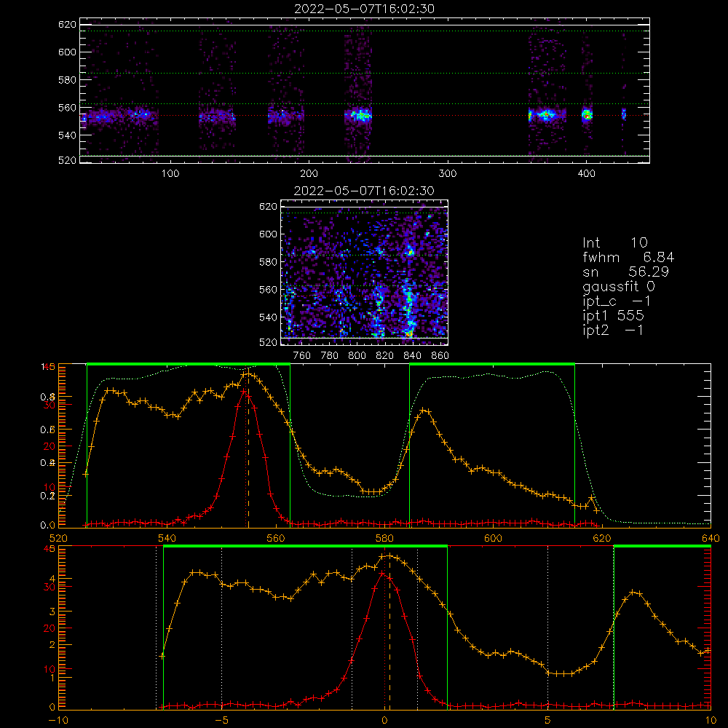Click the top spectrogram title 2022-05-07T16:02:30
This screenshot has height=728, width=728.
tap(365, 9)
